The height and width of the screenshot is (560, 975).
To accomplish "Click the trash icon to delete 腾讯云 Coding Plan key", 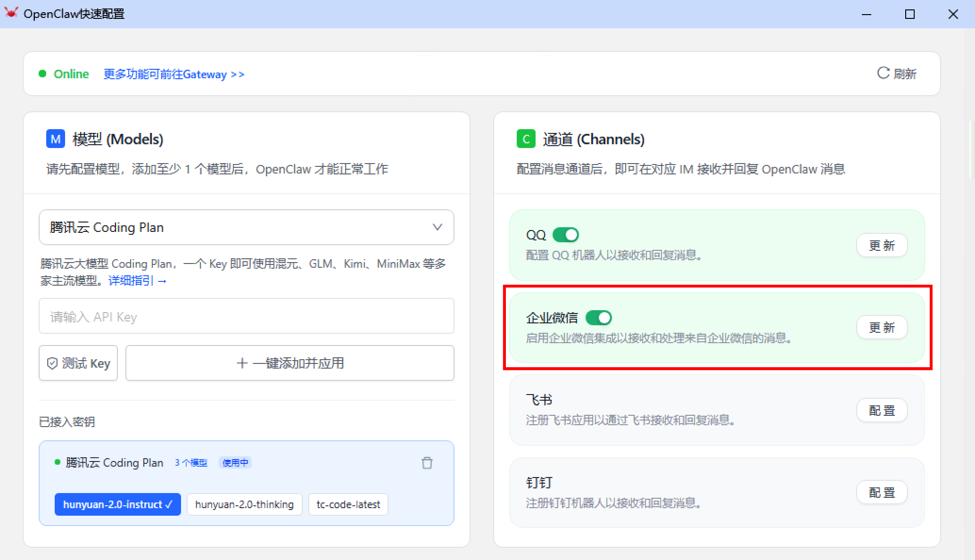I will coord(427,463).
